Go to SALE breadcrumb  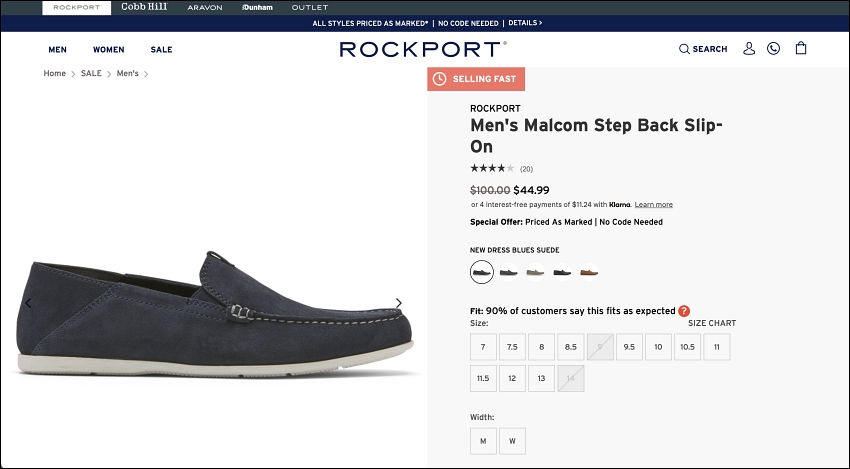point(91,73)
